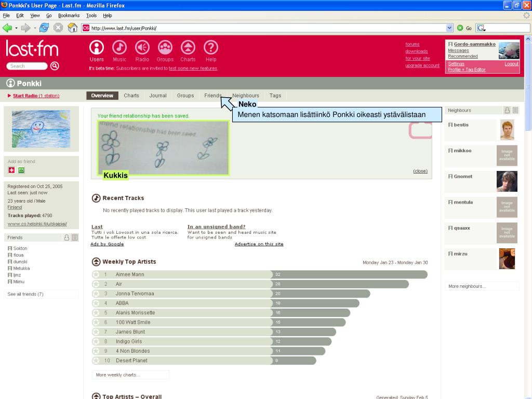Image resolution: width=532 pixels, height=399 pixels.
Task: Click Ponkki's profile drawing avatar
Action: click(x=41, y=129)
